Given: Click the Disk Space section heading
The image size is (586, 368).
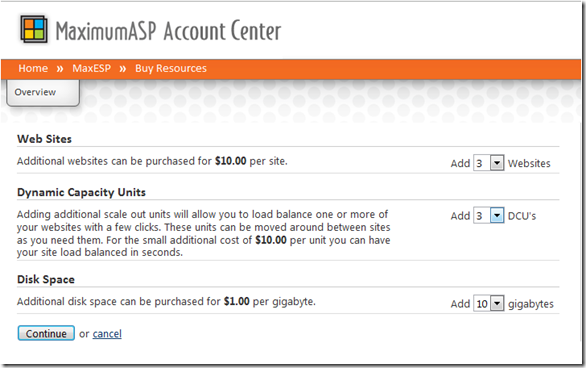Looking at the screenshot, I should point(46,279).
